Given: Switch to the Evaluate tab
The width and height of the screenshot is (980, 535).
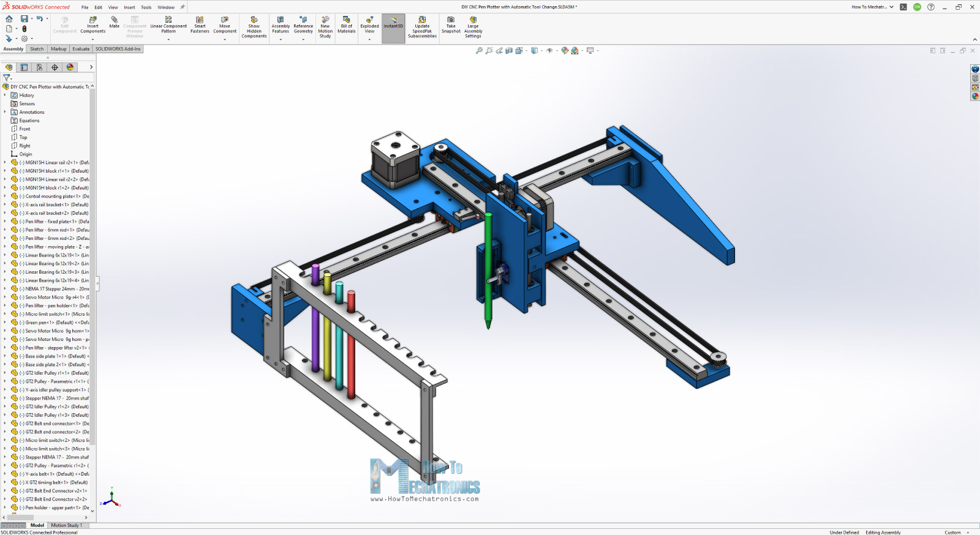Looking at the screenshot, I should click(x=81, y=49).
